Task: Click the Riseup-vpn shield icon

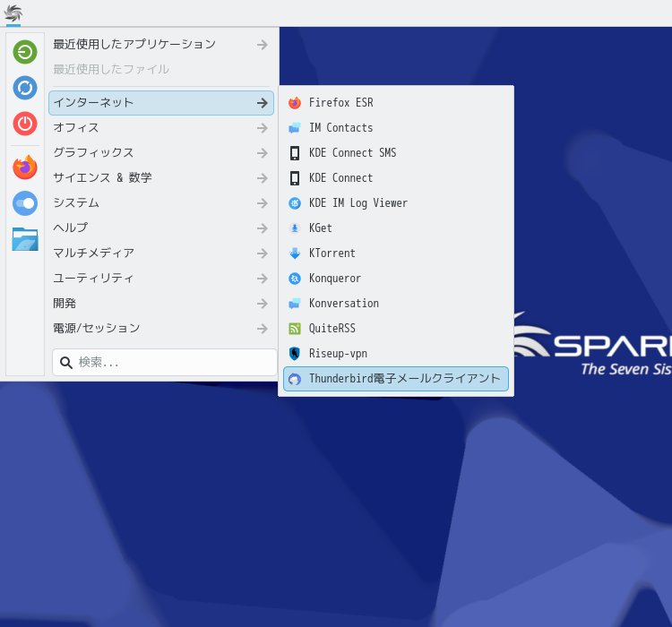Action: click(295, 354)
